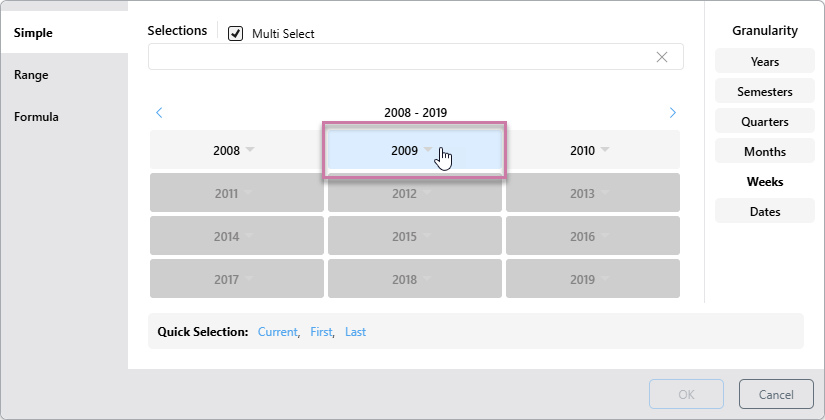The image size is (825, 420).
Task: Expand the 2009 dropdown arrow
Action: [x=427, y=150]
